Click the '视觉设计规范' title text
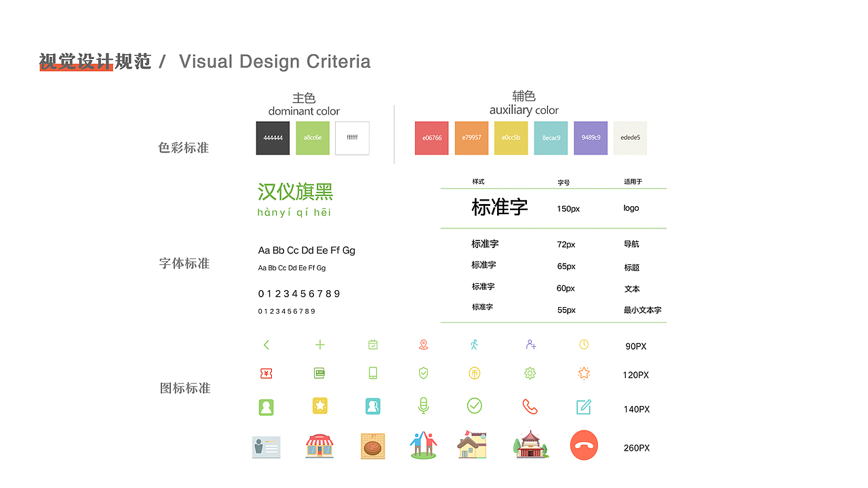 coord(95,62)
